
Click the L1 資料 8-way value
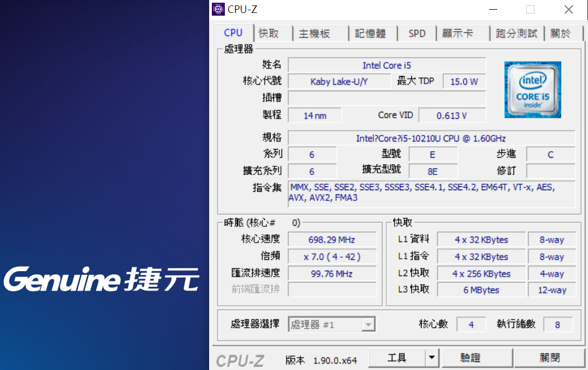tap(552, 239)
